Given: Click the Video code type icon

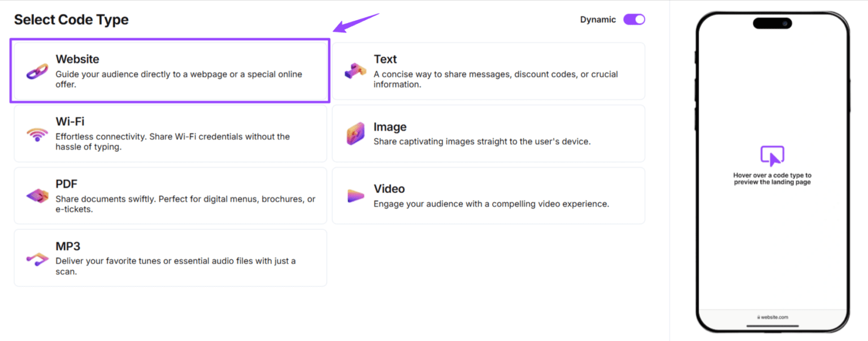Looking at the screenshot, I should (354, 196).
